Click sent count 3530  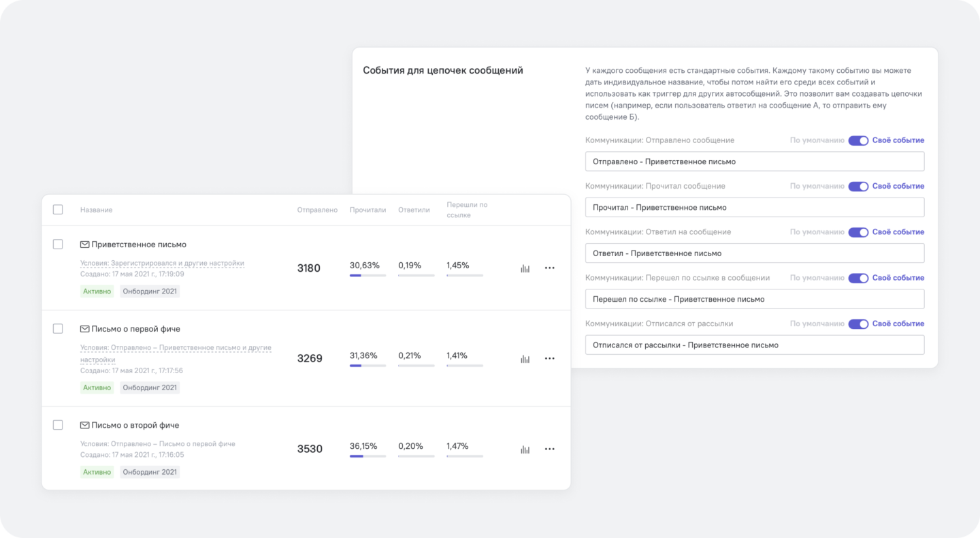[x=310, y=449]
